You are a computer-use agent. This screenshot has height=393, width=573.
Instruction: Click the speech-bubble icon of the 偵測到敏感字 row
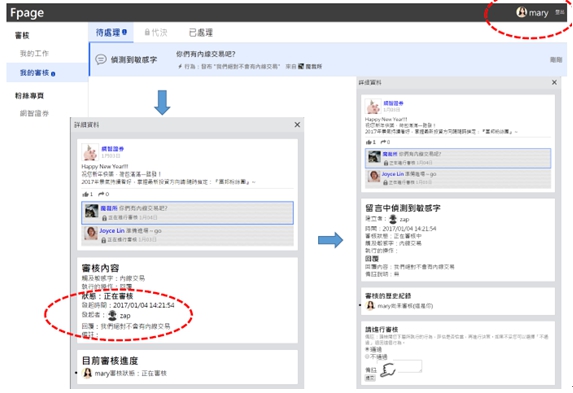[101, 59]
